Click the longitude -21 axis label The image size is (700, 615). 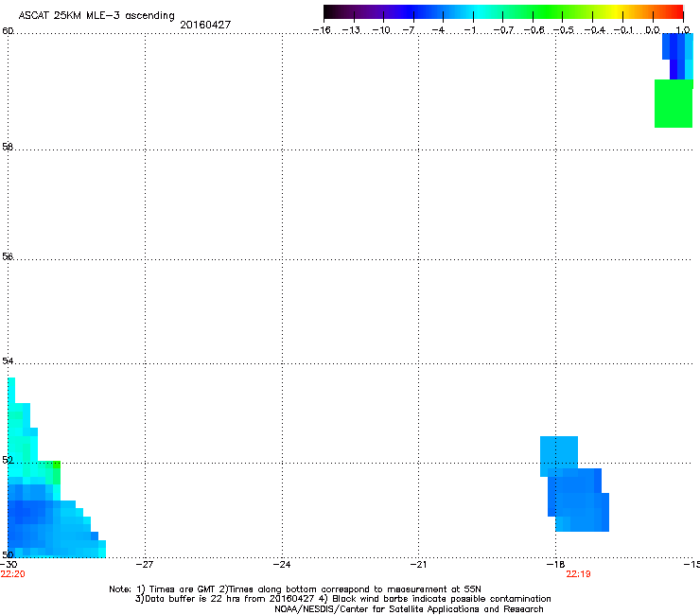(x=418, y=564)
